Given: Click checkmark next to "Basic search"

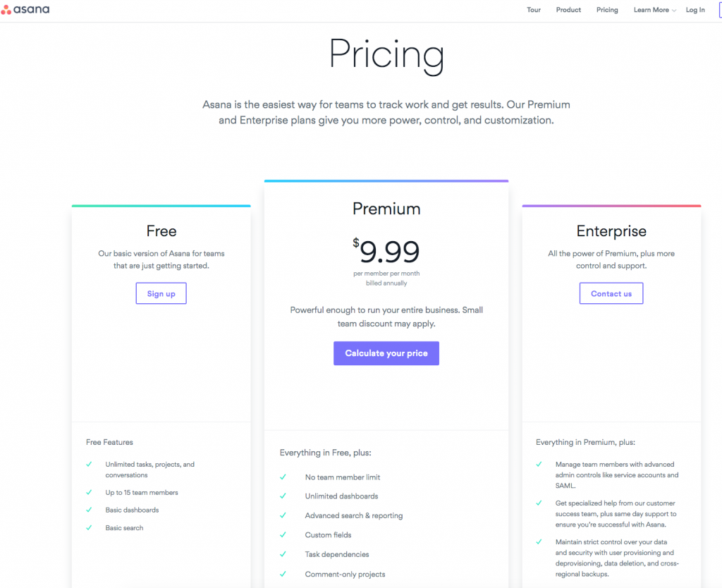Looking at the screenshot, I should click(x=89, y=527).
